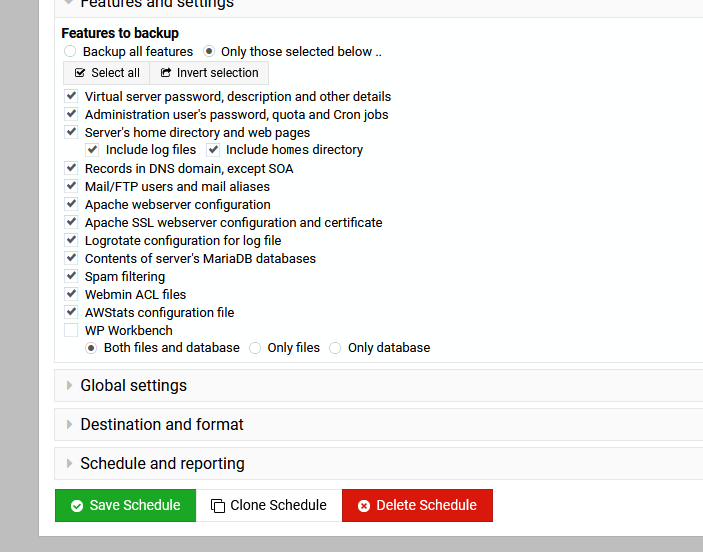Toggle the Apache SSL webserver configuration checkbox
The height and width of the screenshot is (552, 703).
pos(71,222)
